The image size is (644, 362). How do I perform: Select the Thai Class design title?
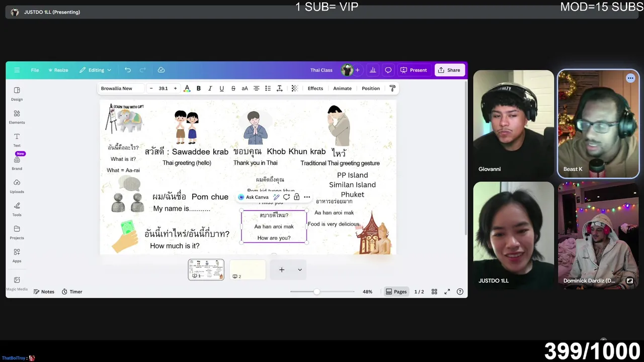pyautogui.click(x=321, y=70)
